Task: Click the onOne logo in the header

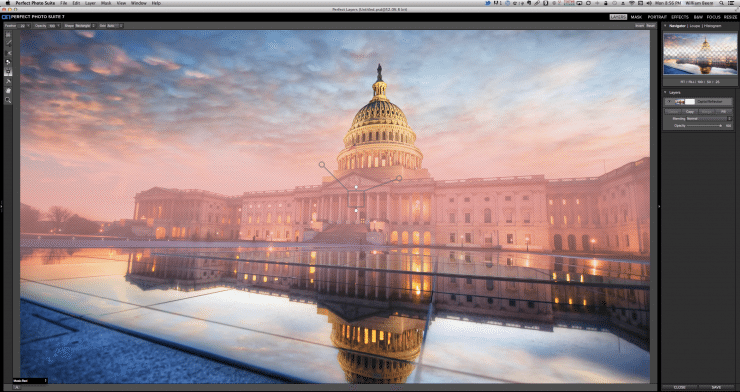Action: (x=6, y=17)
